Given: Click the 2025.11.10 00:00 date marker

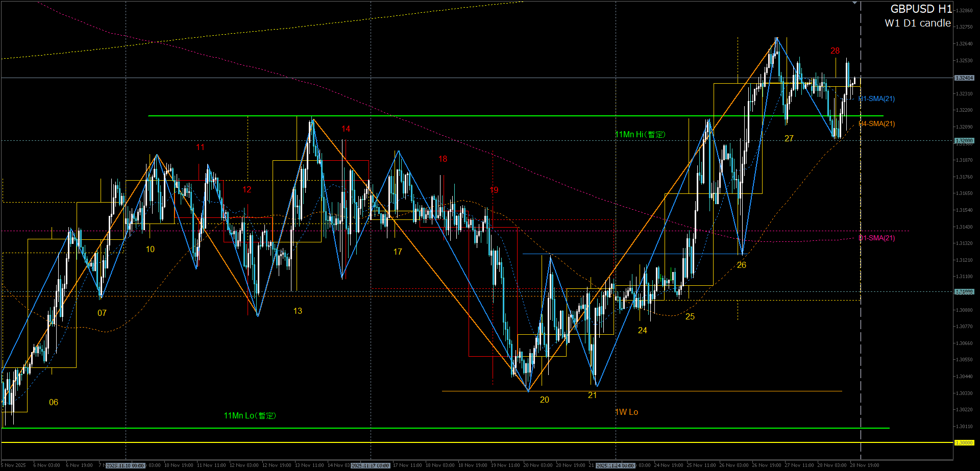Looking at the screenshot, I should 125,465.
